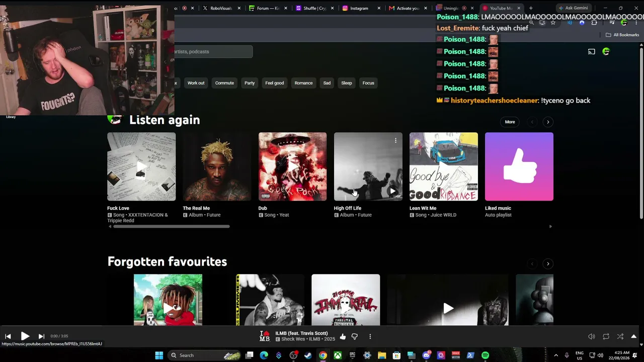Open File Explorer from the taskbar
This screenshot has height=362, width=644.
coord(382,355)
